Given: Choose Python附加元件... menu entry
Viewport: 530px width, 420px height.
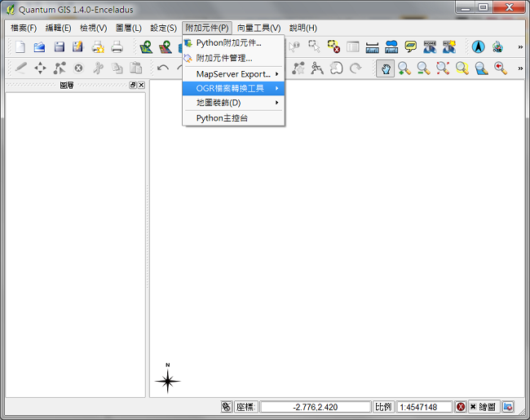Looking at the screenshot, I should 233,43.
